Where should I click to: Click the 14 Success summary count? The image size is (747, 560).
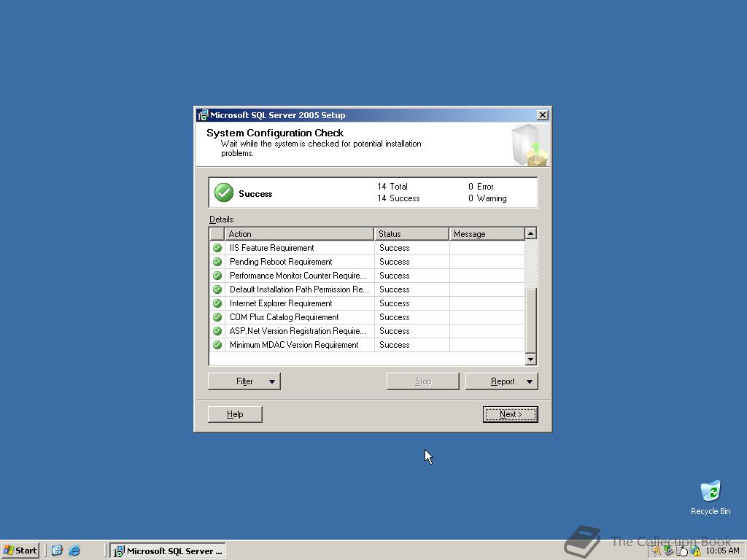398,198
